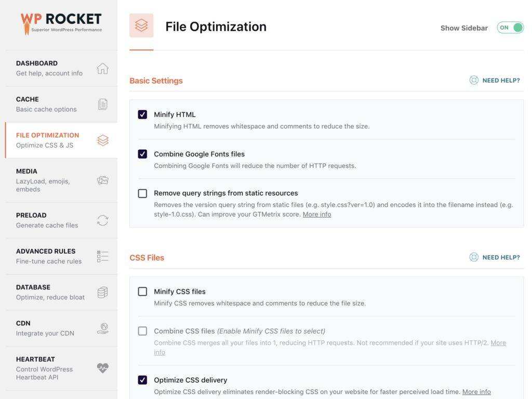Viewport: 532px width, 399px height.
Task: Click the Preload refresh arrows icon
Action: [x=102, y=220]
